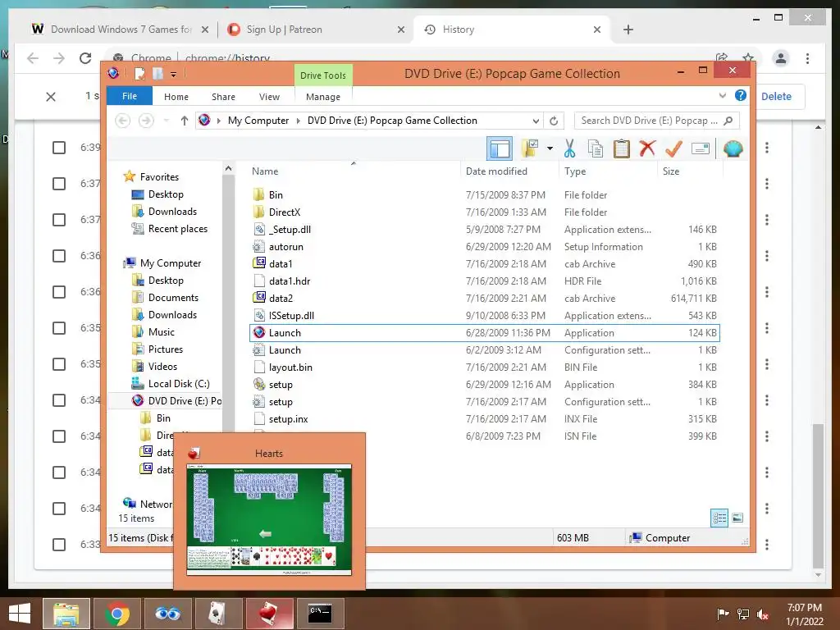Click the Rename icon in Explorer toolbar
Viewport: 840px width, 630px height.
click(701, 148)
